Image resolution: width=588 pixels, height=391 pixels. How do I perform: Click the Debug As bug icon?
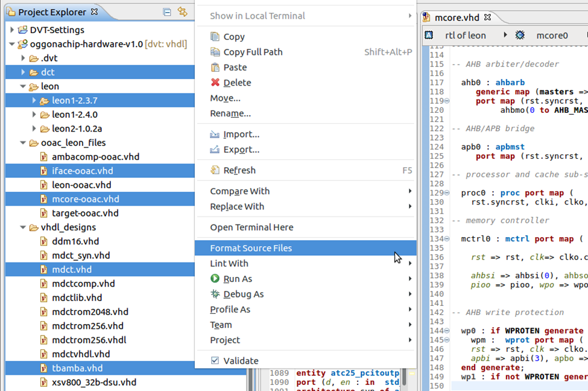pyautogui.click(x=215, y=294)
